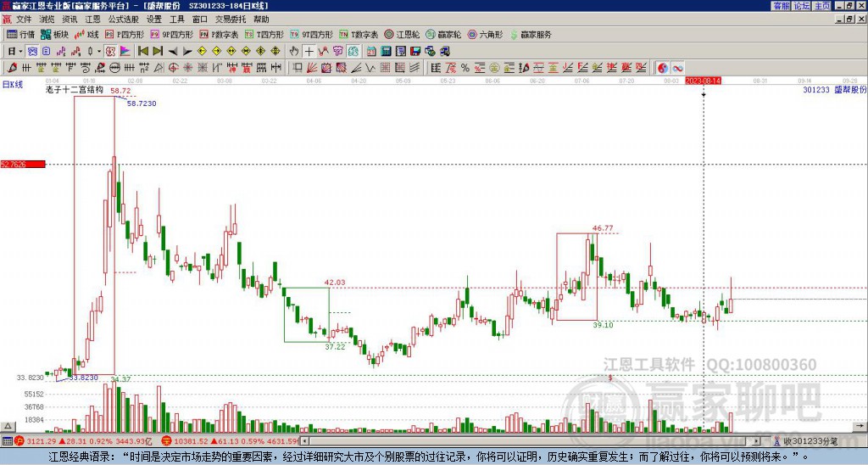Open the 9T四方形 tool
The height and width of the screenshot is (465, 868).
click(311, 34)
